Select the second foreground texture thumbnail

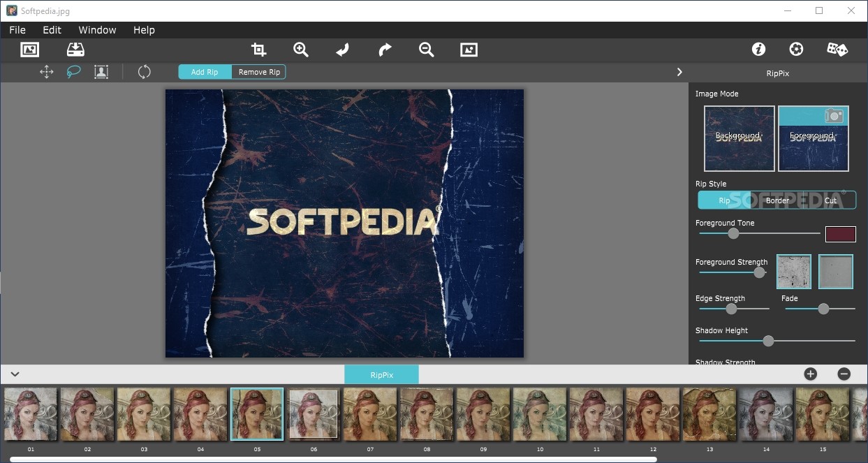point(836,272)
